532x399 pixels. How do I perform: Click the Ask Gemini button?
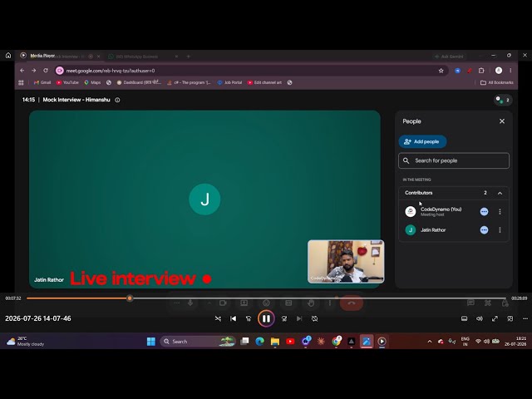[x=449, y=57]
